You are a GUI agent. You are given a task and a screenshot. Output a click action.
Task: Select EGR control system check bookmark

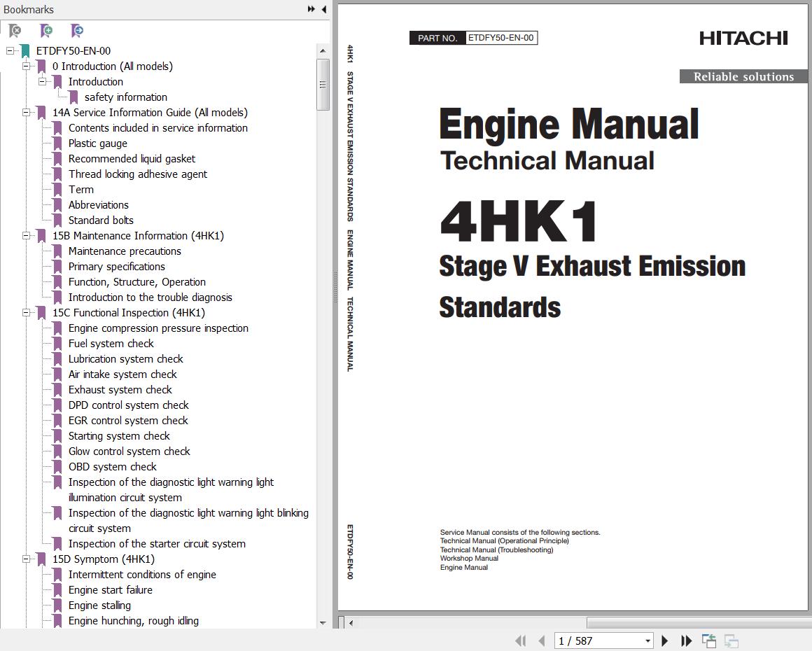point(128,421)
